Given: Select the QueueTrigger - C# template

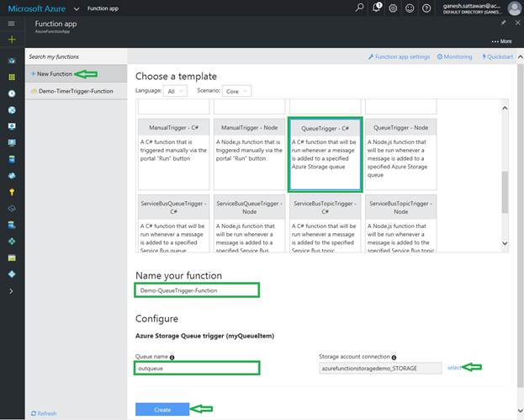Looking at the screenshot, I should [x=326, y=154].
